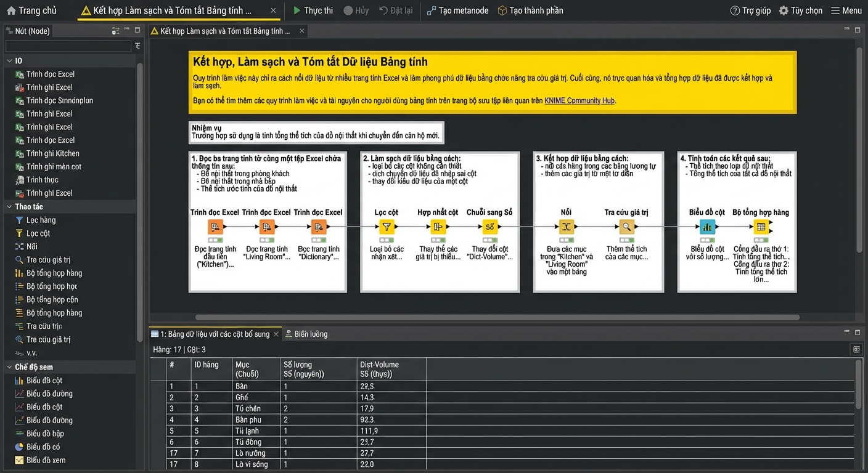The image size is (868, 473).
Task: Select the Nút (Node) panel tab
Action: [27, 31]
